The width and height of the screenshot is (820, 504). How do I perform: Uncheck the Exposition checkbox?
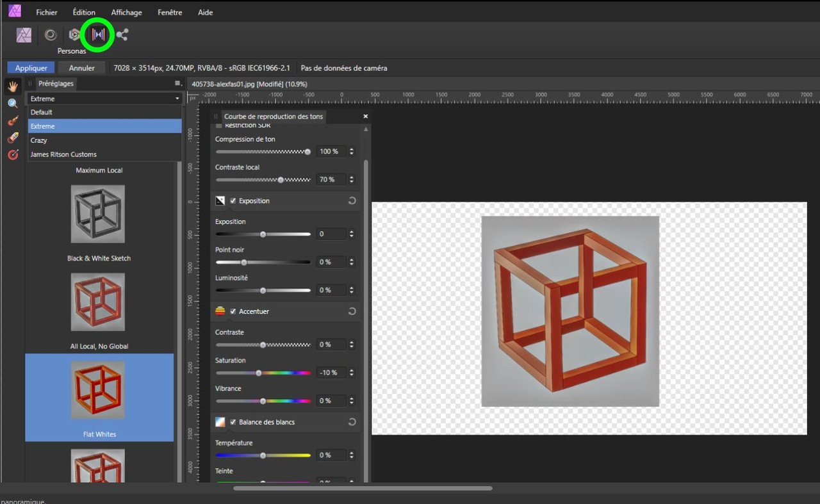[233, 201]
